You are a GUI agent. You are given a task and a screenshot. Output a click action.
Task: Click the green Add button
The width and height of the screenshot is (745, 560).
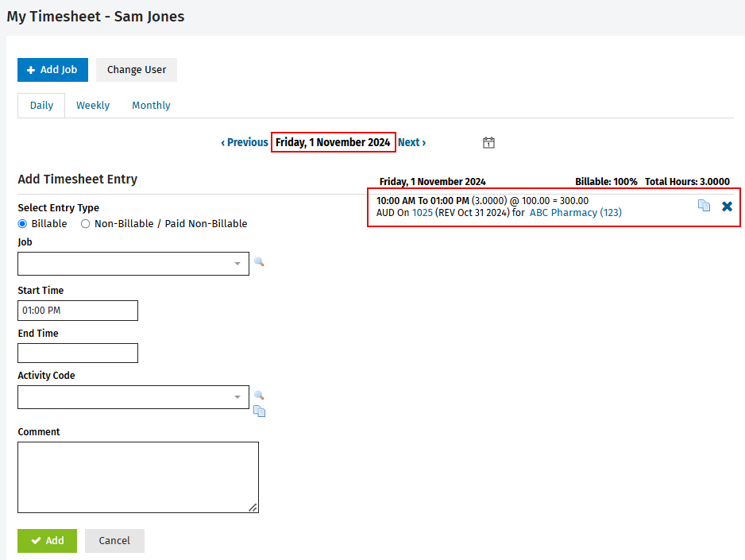[47, 540]
